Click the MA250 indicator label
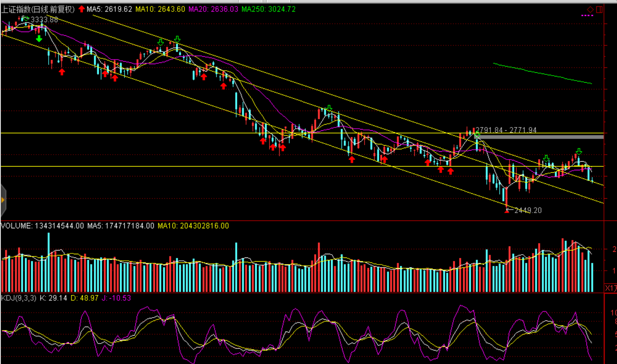 click(268, 9)
